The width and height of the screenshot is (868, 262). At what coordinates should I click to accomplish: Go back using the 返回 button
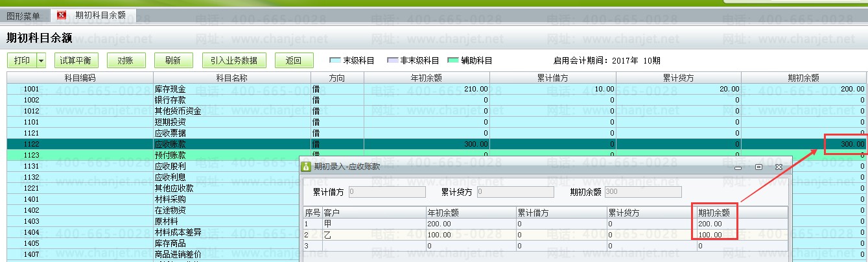click(294, 61)
